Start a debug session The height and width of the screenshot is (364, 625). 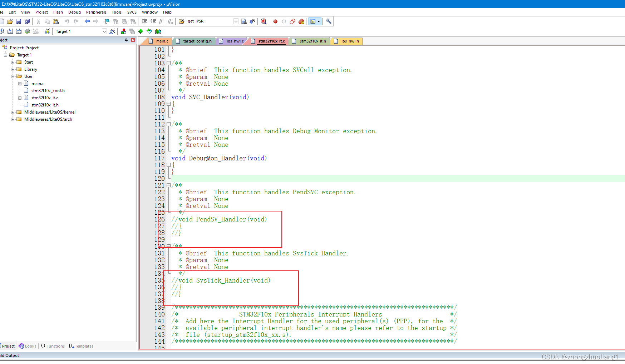(264, 21)
